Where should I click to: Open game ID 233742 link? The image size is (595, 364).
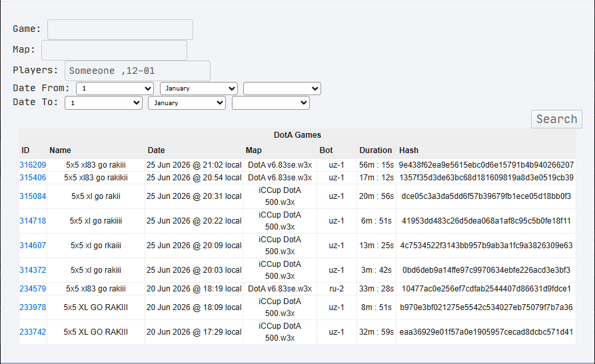tap(33, 332)
